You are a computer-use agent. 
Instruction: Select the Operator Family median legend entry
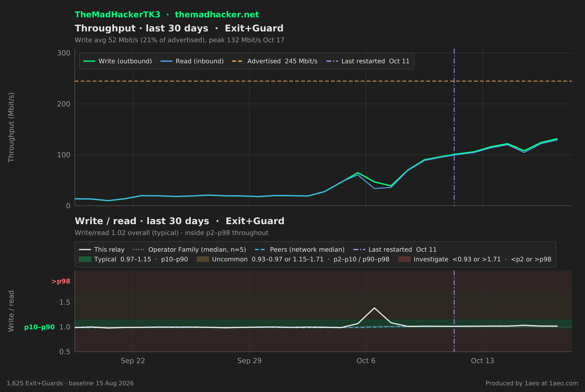click(190, 250)
